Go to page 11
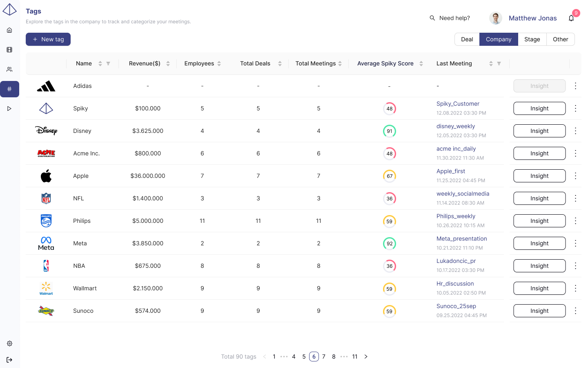The height and width of the screenshot is (368, 588). (355, 357)
